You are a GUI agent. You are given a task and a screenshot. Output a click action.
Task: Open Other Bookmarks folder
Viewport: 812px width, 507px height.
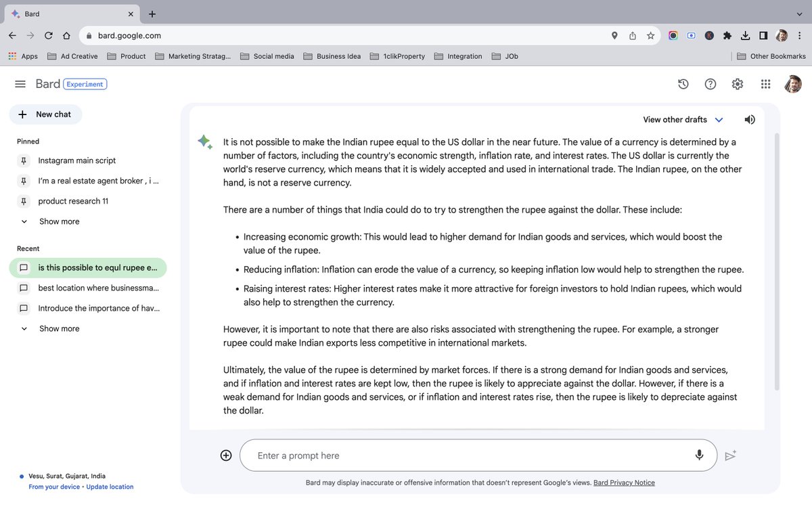point(771,56)
